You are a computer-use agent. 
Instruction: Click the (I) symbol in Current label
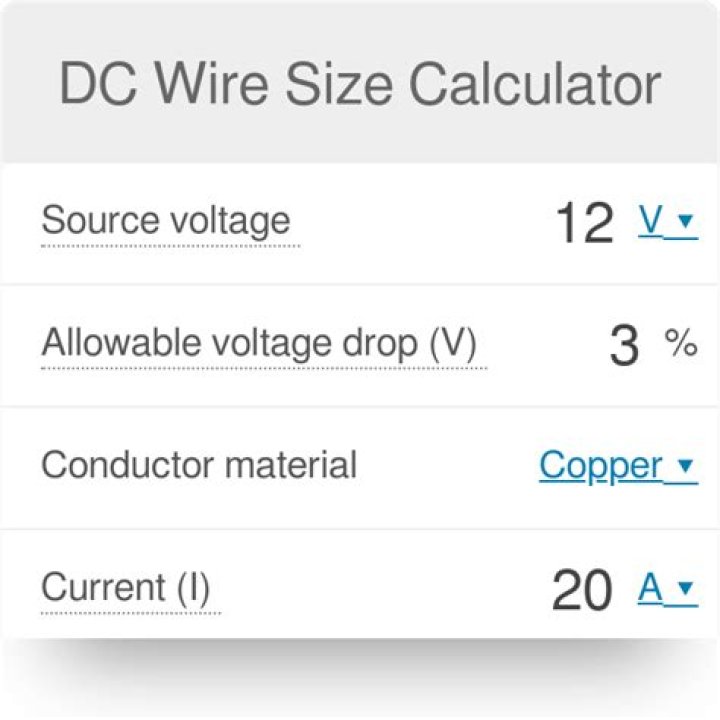tap(190, 587)
